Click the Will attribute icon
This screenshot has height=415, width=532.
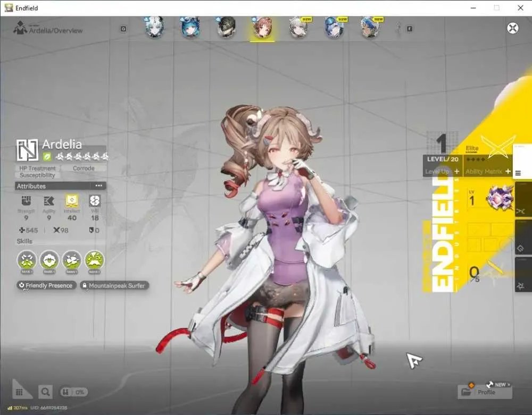pyautogui.click(x=95, y=201)
